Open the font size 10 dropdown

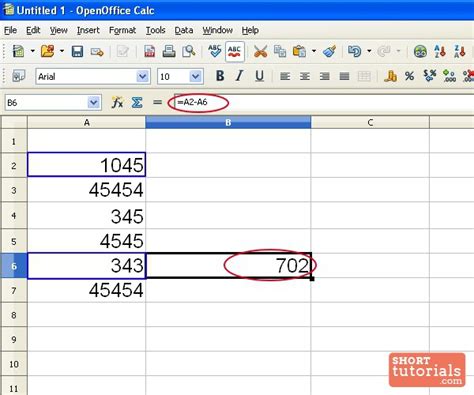click(x=196, y=77)
